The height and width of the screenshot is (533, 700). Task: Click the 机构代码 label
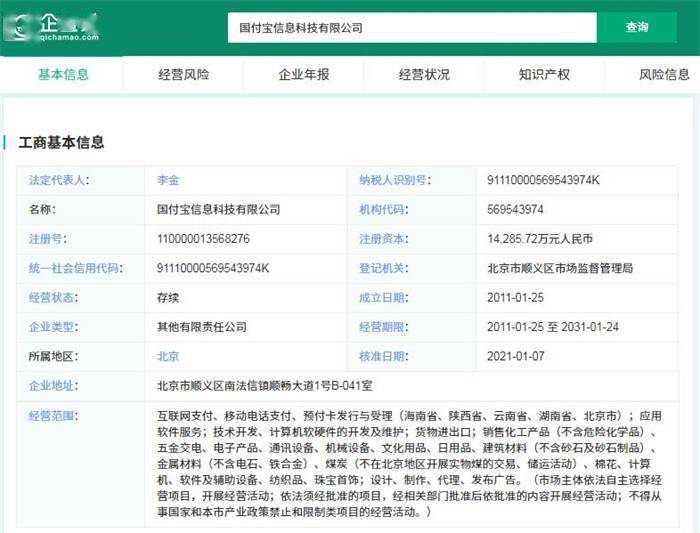pos(383,209)
